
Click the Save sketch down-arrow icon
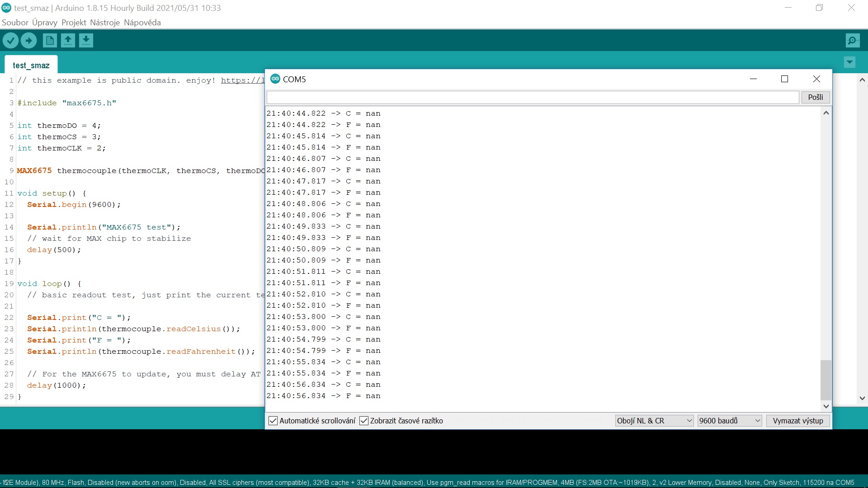[86, 41]
